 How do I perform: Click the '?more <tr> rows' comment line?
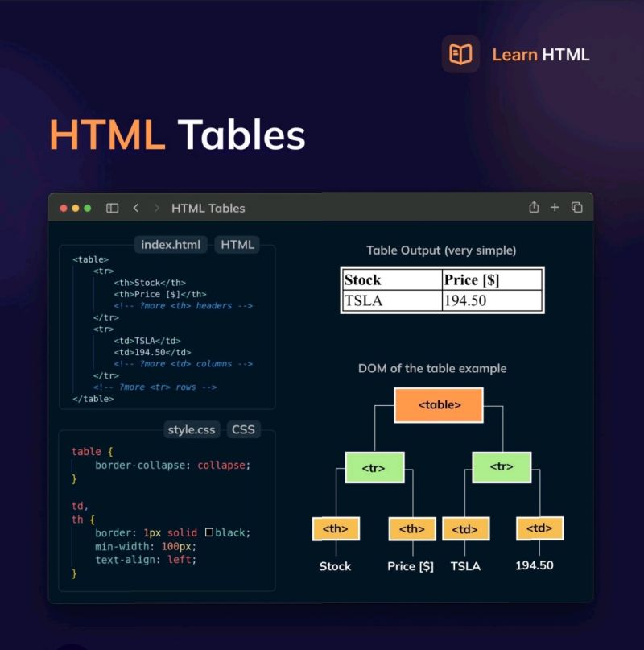tap(155, 387)
